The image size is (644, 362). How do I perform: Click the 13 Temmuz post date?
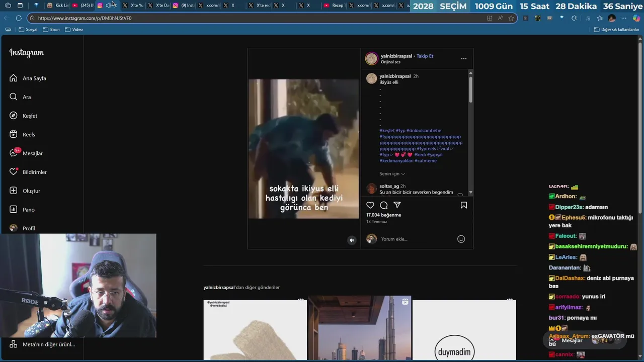[x=376, y=222]
